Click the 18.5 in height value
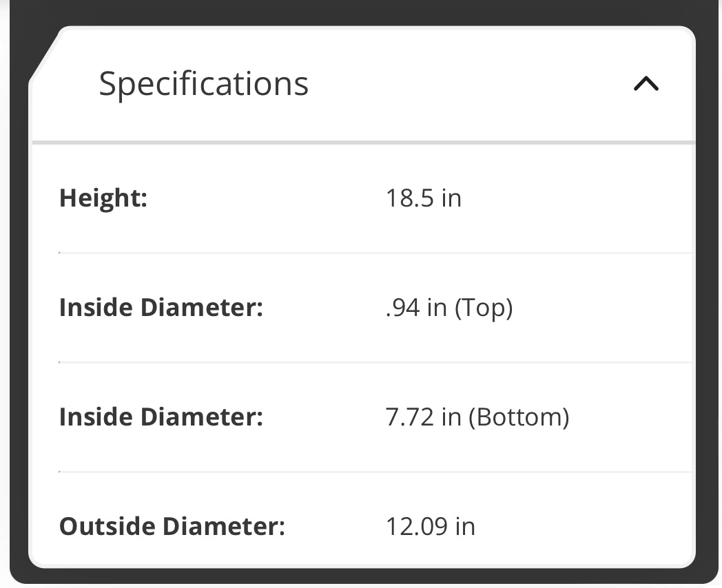The height and width of the screenshot is (588, 722). [423, 198]
